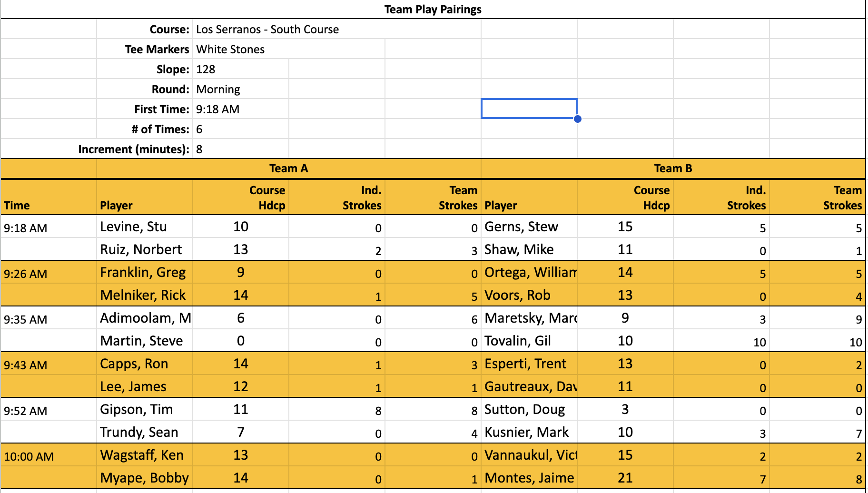This screenshot has width=868, height=493.
Task: Click the First Time value 9:18 AM
Action: coord(217,109)
